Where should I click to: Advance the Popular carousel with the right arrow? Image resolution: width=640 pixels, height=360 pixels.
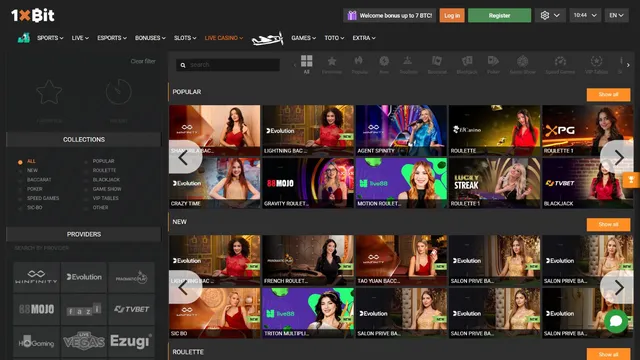pos(619,158)
